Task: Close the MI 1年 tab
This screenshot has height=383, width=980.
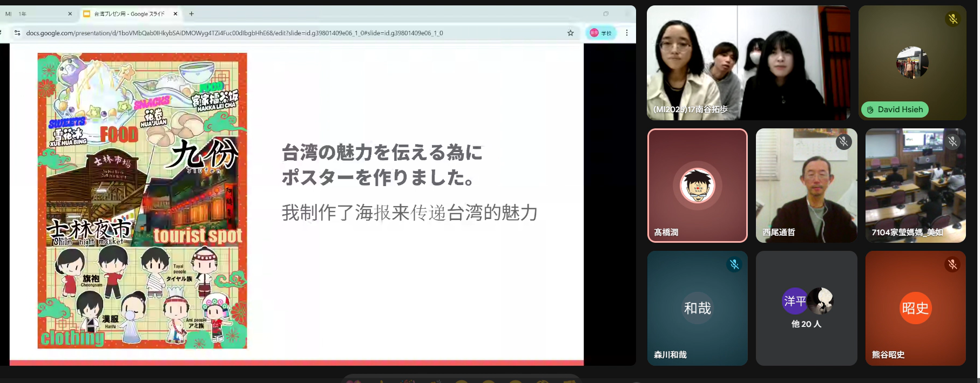Action: pyautogui.click(x=70, y=13)
